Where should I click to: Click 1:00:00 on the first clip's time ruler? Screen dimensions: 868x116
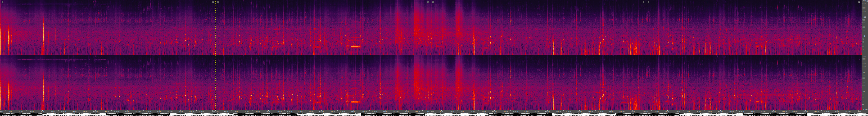[64, 112]
